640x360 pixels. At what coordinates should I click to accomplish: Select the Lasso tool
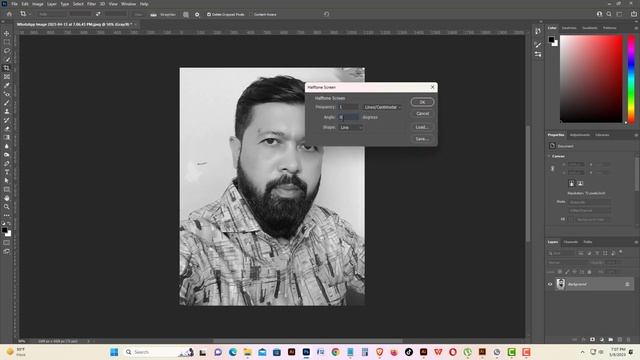click(7, 51)
